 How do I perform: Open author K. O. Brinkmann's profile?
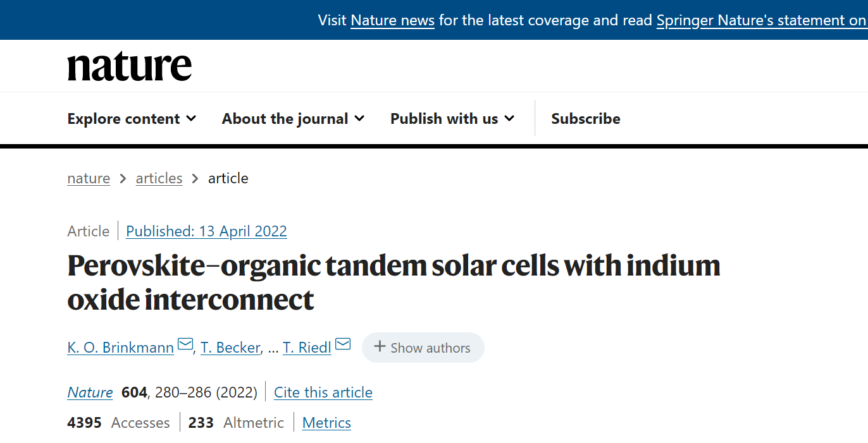pyautogui.click(x=120, y=348)
